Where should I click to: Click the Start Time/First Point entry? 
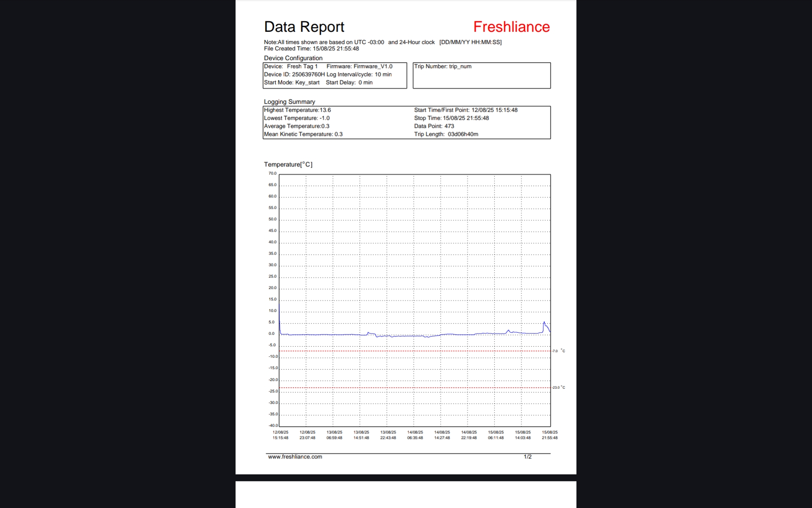pyautogui.click(x=466, y=110)
